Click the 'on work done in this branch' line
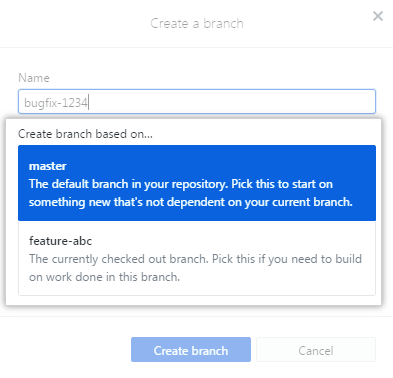Image resolution: width=393 pixels, height=378 pixels. [x=104, y=277]
